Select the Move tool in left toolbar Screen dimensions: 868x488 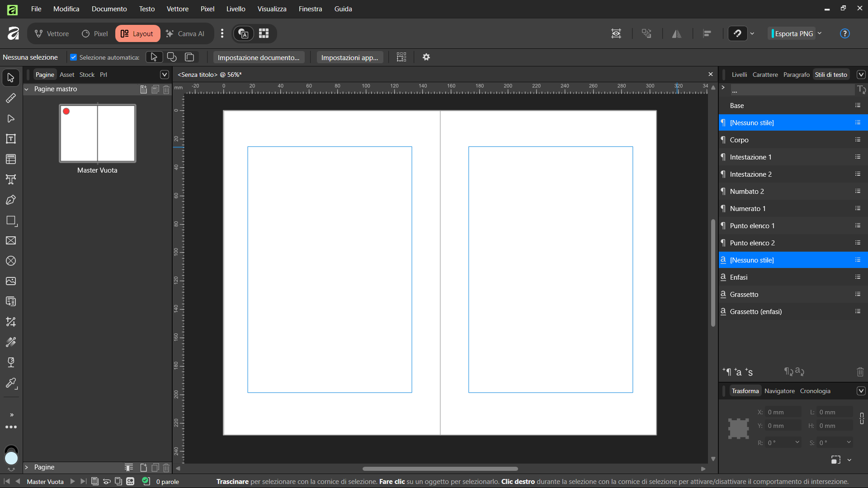pos(11,78)
